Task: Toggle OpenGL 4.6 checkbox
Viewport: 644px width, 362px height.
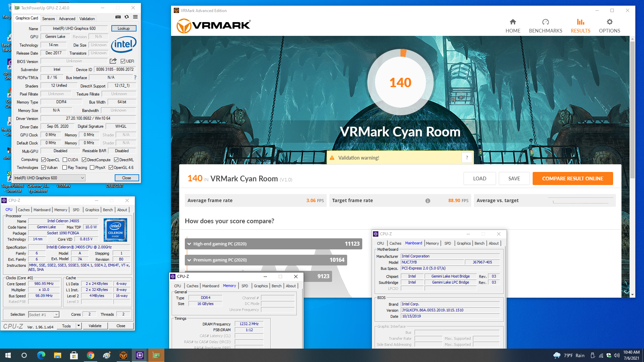Action: click(x=111, y=168)
